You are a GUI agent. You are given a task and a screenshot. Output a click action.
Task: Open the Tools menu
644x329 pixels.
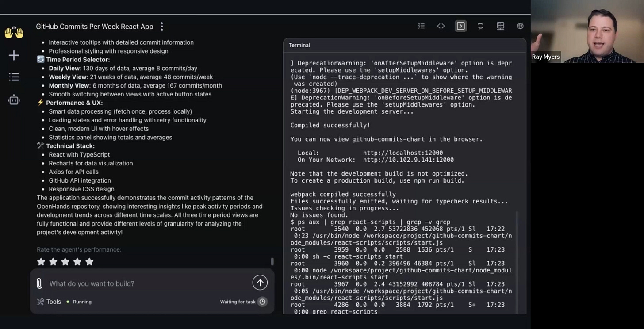pyautogui.click(x=49, y=302)
